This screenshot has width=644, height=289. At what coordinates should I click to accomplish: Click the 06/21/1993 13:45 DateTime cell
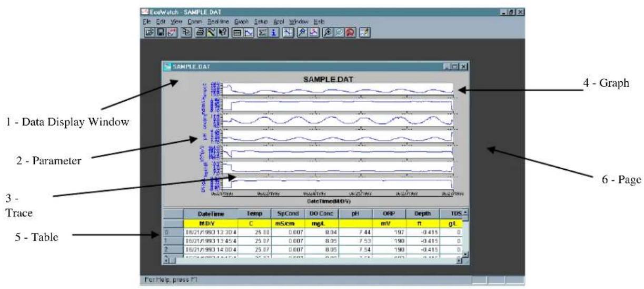(210, 240)
